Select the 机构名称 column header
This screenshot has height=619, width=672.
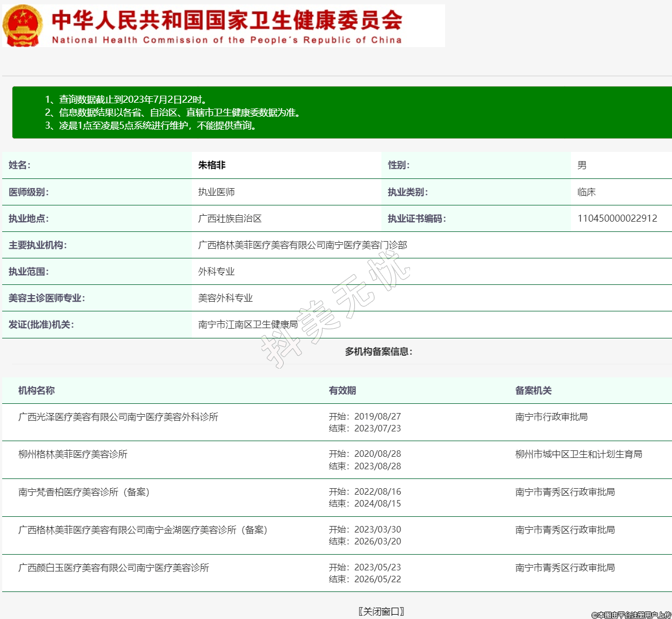(36, 390)
